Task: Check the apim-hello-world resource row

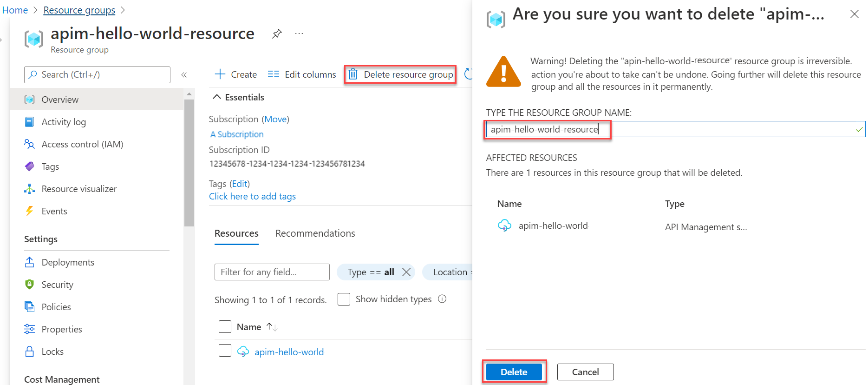Action: (225, 350)
